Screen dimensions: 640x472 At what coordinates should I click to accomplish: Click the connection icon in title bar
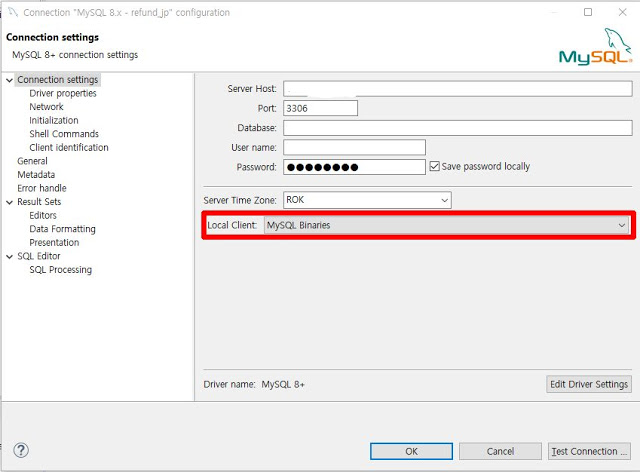click(13, 12)
